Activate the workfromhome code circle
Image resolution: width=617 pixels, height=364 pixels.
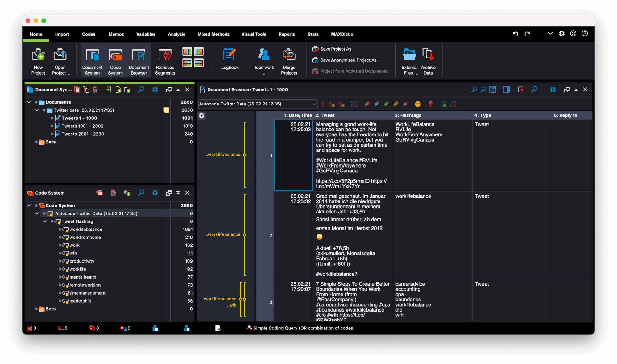click(x=60, y=238)
